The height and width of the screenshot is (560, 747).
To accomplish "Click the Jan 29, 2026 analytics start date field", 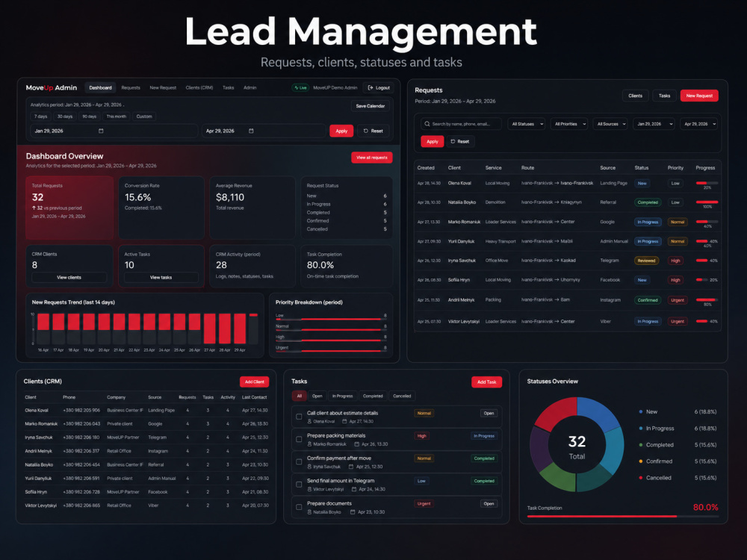I will click(x=114, y=131).
